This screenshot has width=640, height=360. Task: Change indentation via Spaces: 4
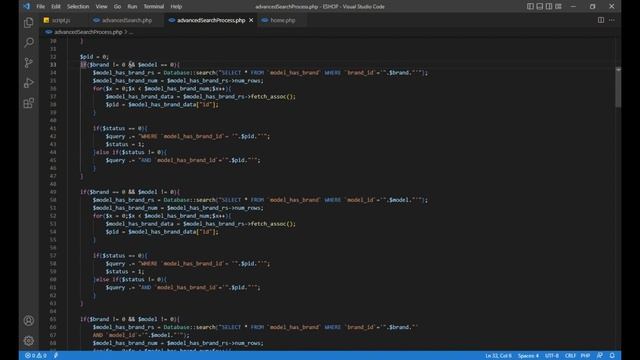[528, 356]
